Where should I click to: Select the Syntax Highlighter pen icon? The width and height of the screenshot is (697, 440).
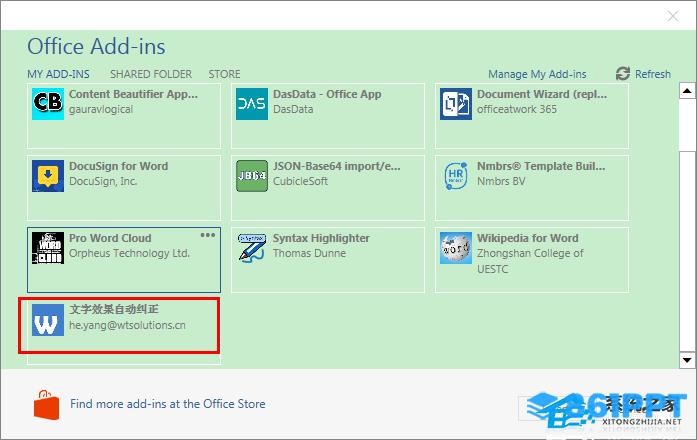pos(252,248)
